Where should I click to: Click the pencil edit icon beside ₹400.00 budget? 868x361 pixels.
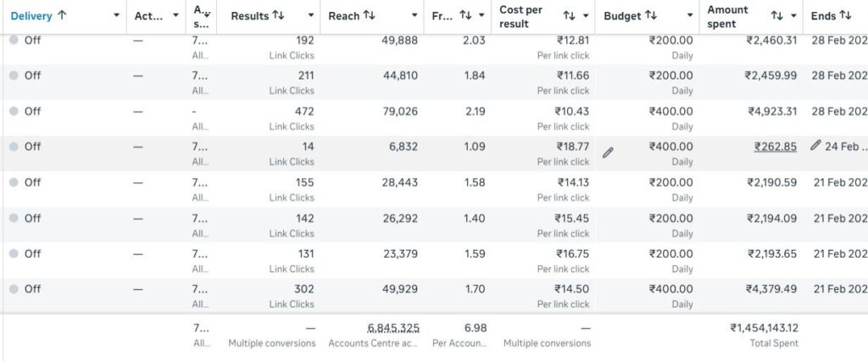pyautogui.click(x=608, y=153)
